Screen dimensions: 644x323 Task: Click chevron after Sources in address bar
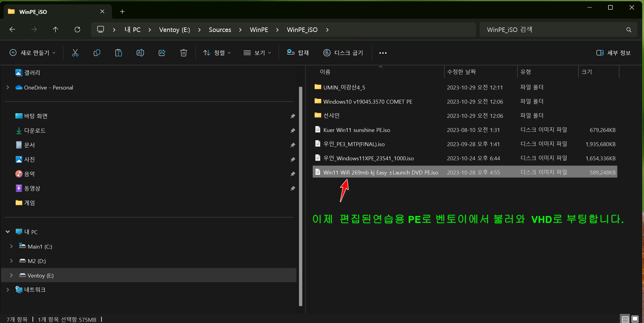pos(240,30)
